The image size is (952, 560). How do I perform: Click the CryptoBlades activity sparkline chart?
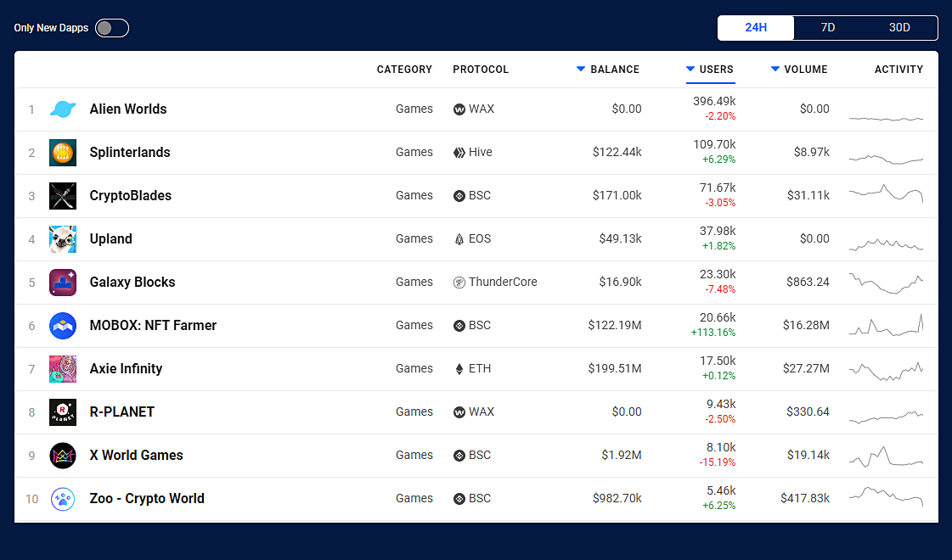(x=886, y=193)
